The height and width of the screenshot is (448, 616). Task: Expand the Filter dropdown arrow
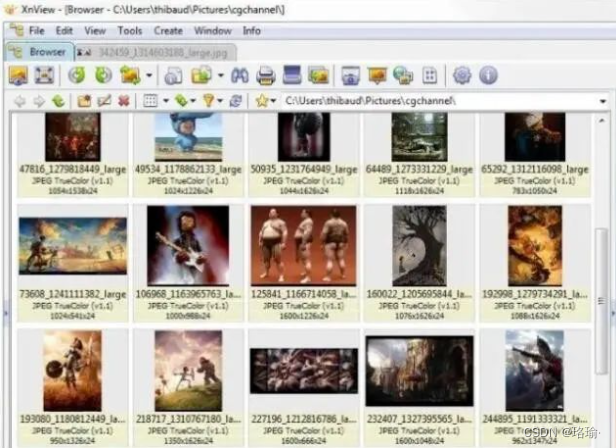[x=220, y=101]
